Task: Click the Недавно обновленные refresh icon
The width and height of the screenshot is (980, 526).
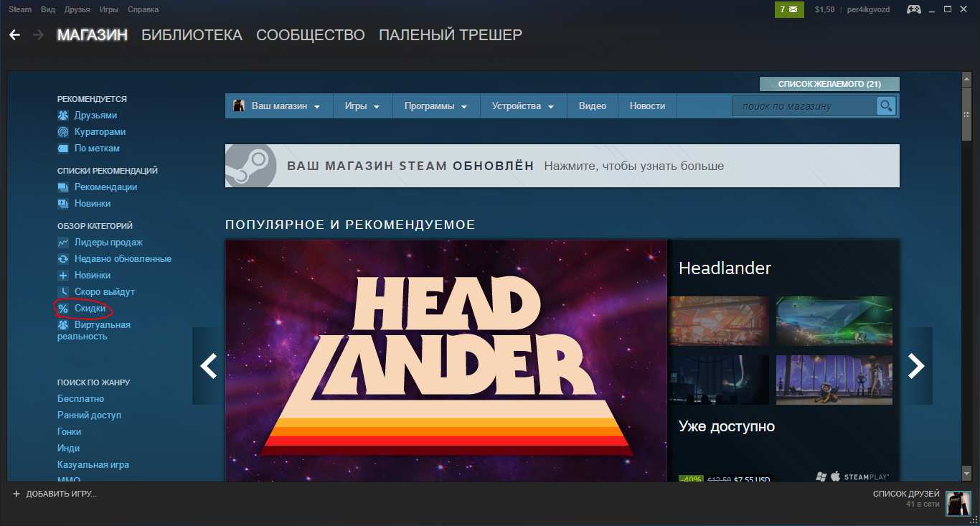Action: (63, 259)
